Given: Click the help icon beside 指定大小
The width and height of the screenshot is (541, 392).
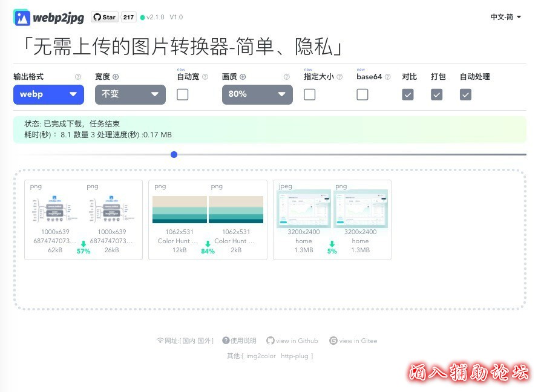Looking at the screenshot, I should (339, 77).
